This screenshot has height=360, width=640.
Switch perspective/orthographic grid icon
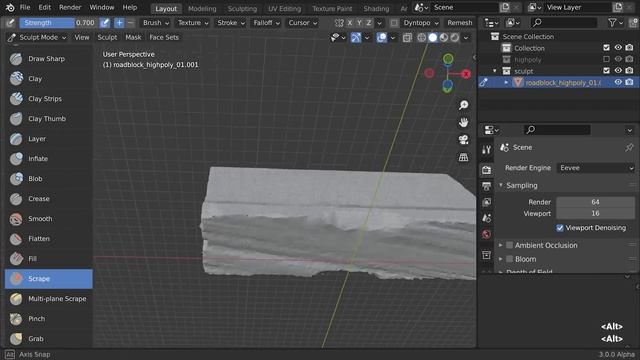pyautogui.click(x=463, y=157)
